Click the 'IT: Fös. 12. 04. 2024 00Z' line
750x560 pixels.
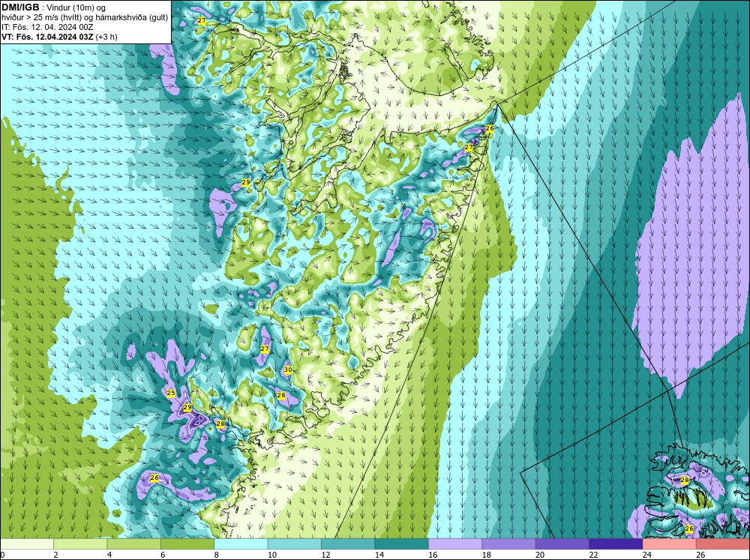[x=47, y=27]
